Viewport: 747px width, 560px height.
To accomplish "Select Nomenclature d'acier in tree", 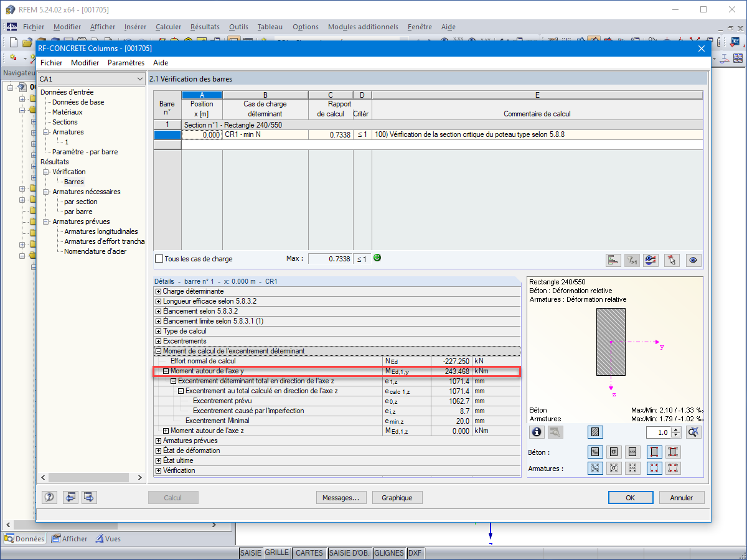I will pyautogui.click(x=95, y=251).
